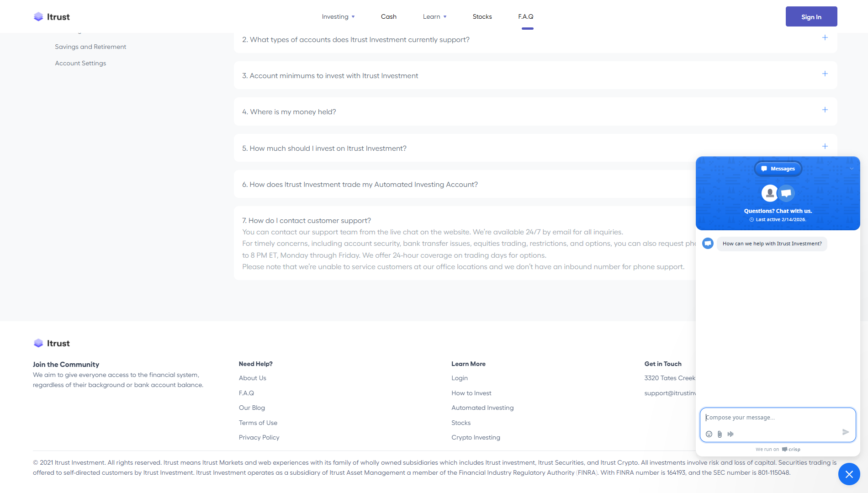Open Savings and Retirement category

(x=90, y=47)
